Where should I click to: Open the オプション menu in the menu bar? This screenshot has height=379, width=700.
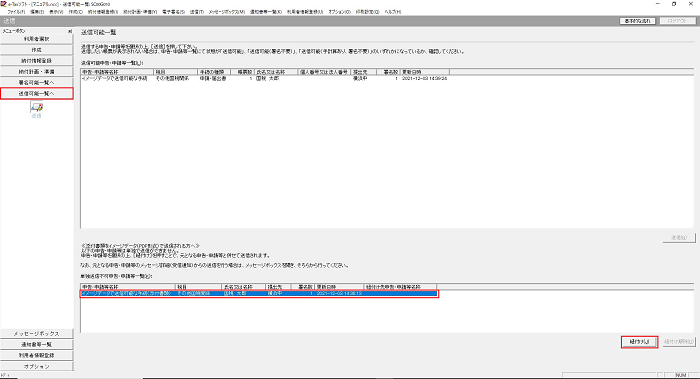coord(340,12)
